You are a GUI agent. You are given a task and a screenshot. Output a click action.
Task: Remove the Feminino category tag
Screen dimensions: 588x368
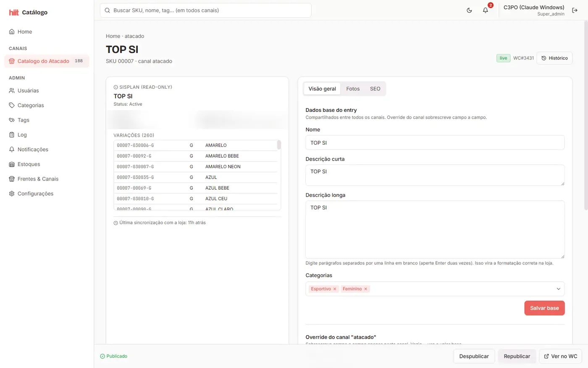coord(366,289)
